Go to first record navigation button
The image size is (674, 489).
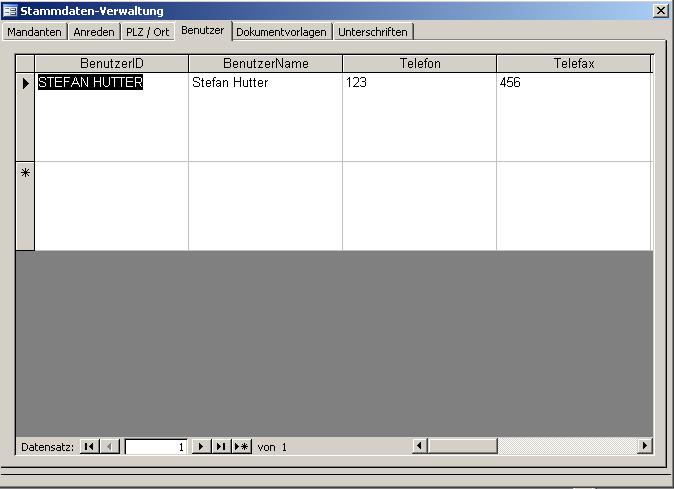click(89, 447)
